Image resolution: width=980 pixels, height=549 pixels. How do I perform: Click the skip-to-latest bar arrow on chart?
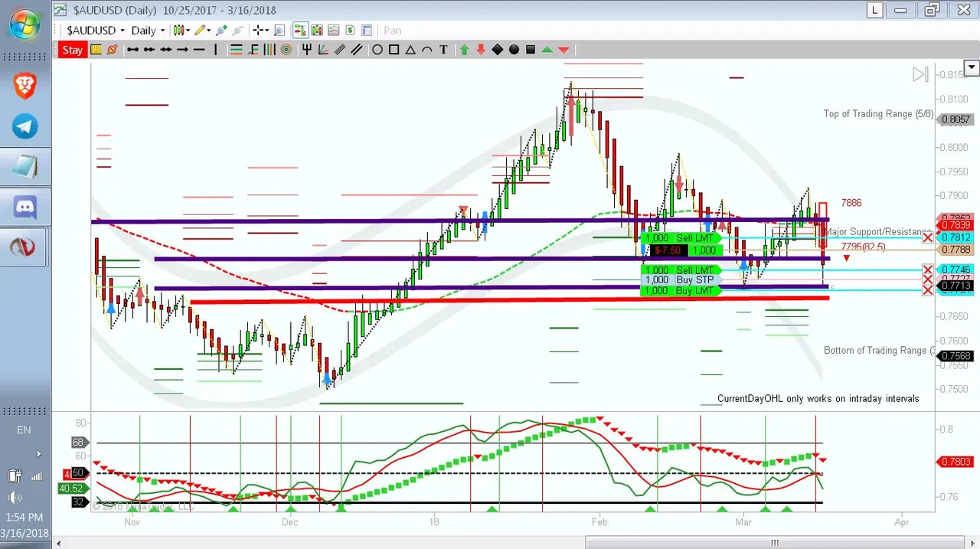coord(920,74)
